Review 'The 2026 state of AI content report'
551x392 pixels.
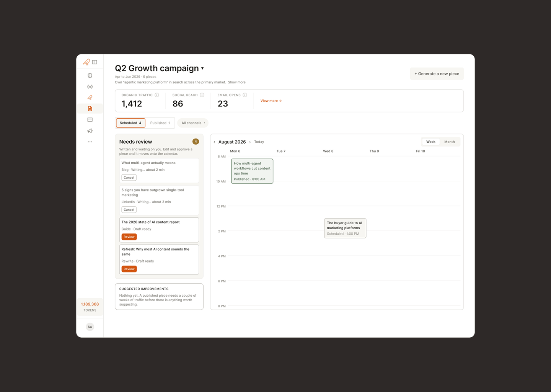(129, 237)
